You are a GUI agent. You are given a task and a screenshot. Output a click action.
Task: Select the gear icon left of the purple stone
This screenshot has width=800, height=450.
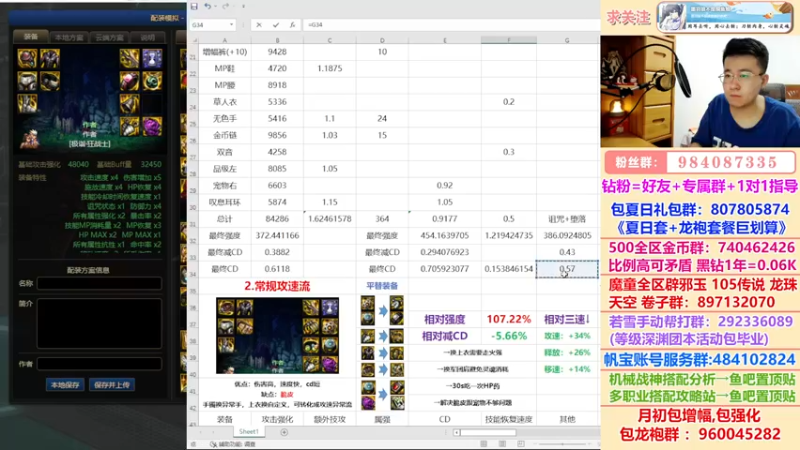pyautogui.click(x=130, y=126)
